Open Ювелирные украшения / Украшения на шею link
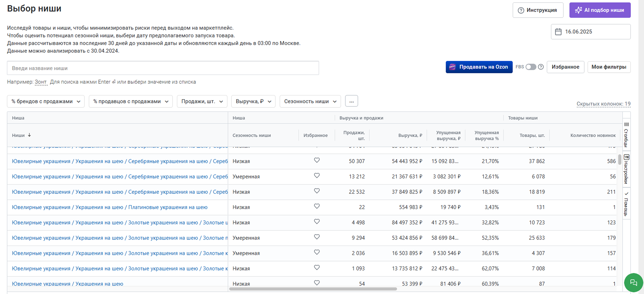 [x=68, y=284]
